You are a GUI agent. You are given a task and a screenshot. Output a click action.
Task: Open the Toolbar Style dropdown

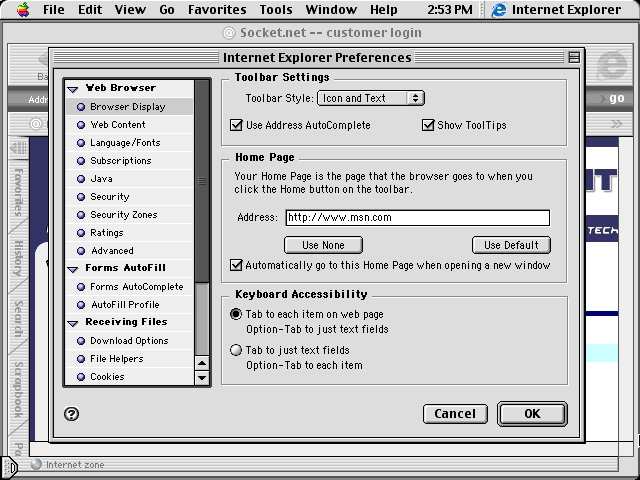tap(371, 98)
